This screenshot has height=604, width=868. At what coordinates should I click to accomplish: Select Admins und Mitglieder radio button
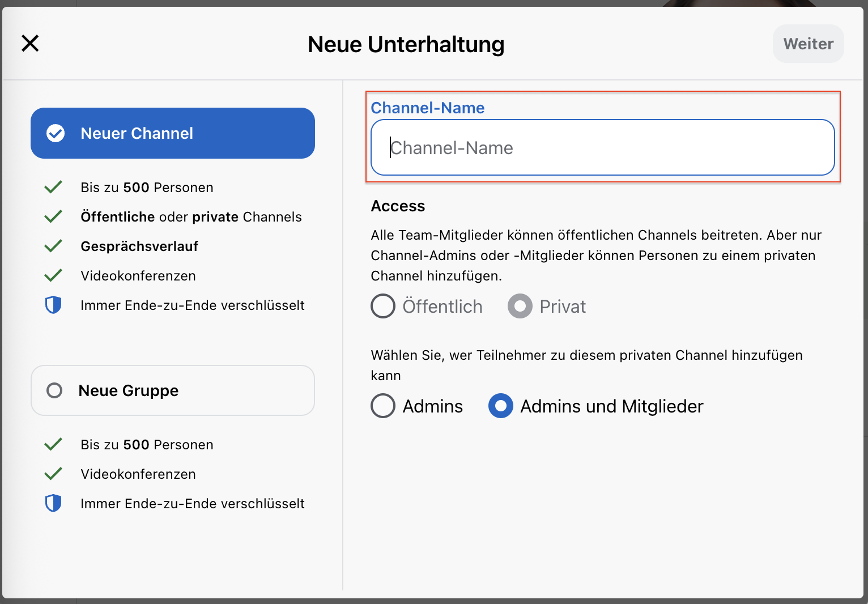(501, 406)
